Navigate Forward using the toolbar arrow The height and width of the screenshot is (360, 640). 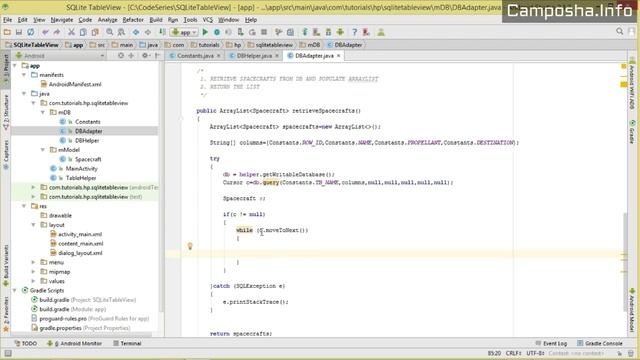click(x=148, y=32)
